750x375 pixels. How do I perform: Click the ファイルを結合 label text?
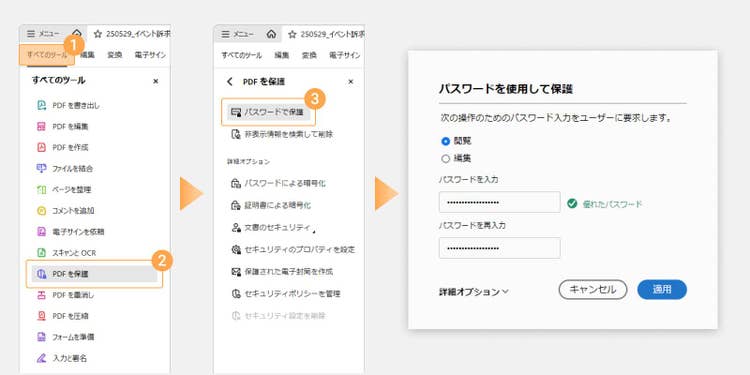pos(73,169)
